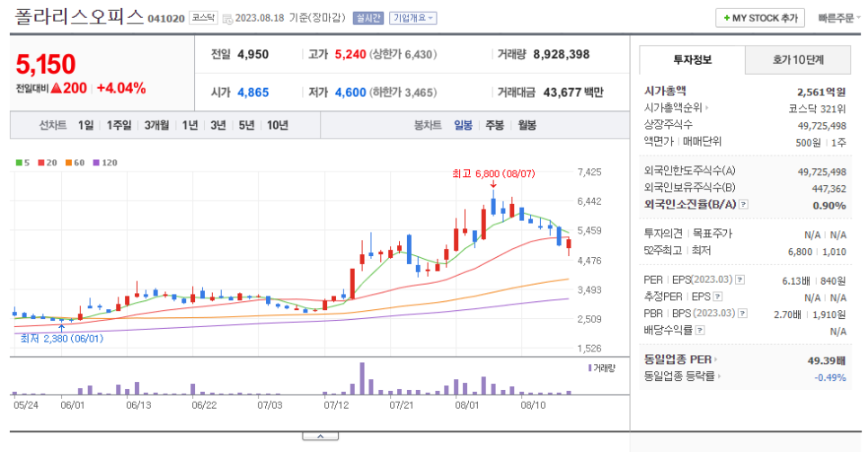
Task: Select the 3년 line chart period
Action: (x=218, y=125)
